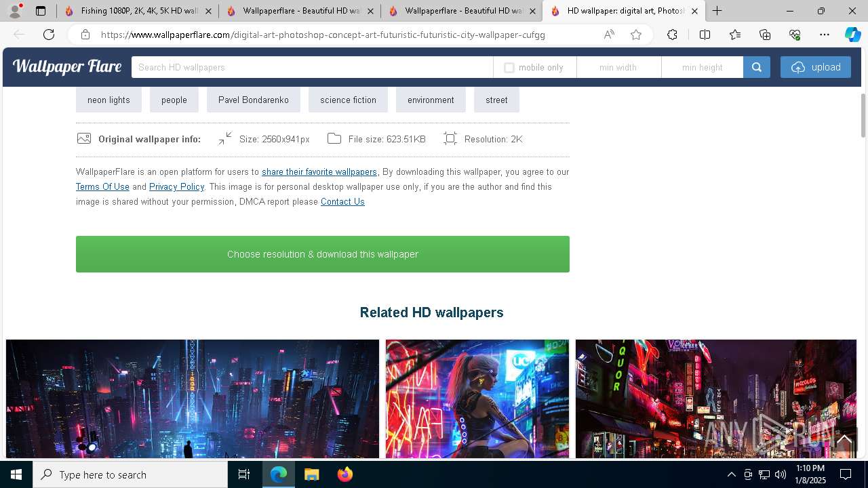Image resolution: width=868 pixels, height=488 pixels.
Task: Open Microsoft Edge from taskbar
Action: pyautogui.click(x=279, y=474)
